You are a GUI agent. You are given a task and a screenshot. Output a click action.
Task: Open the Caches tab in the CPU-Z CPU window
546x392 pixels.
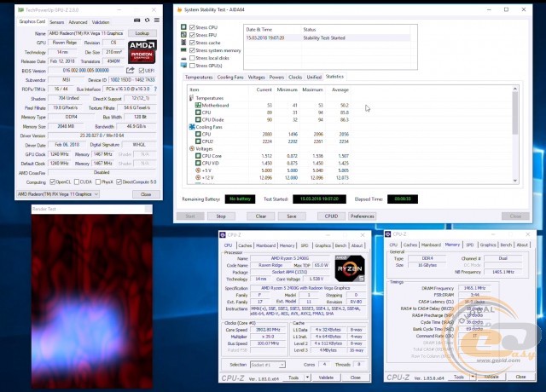coord(245,245)
